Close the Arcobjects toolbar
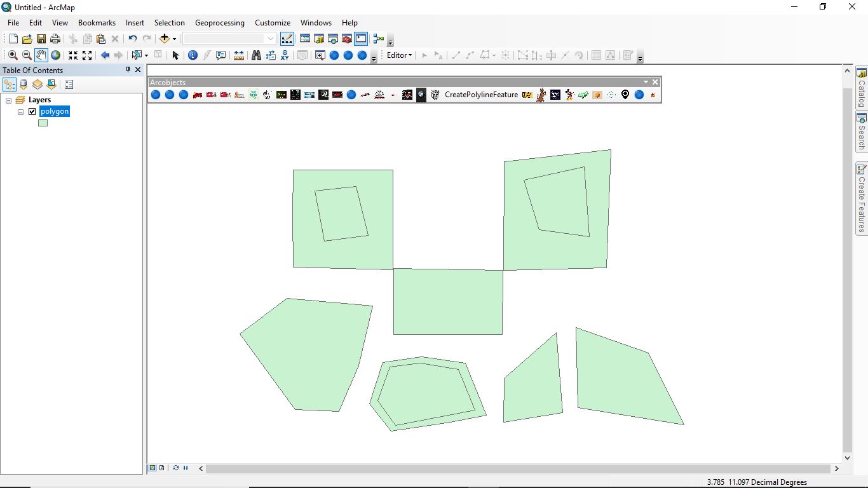The height and width of the screenshot is (488, 868). click(x=655, y=82)
